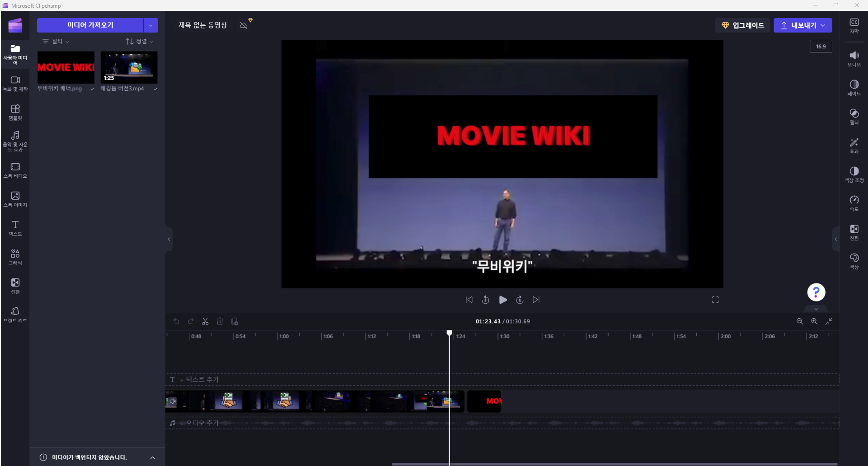Redo the last action
The height and width of the screenshot is (466, 868).
(x=191, y=321)
